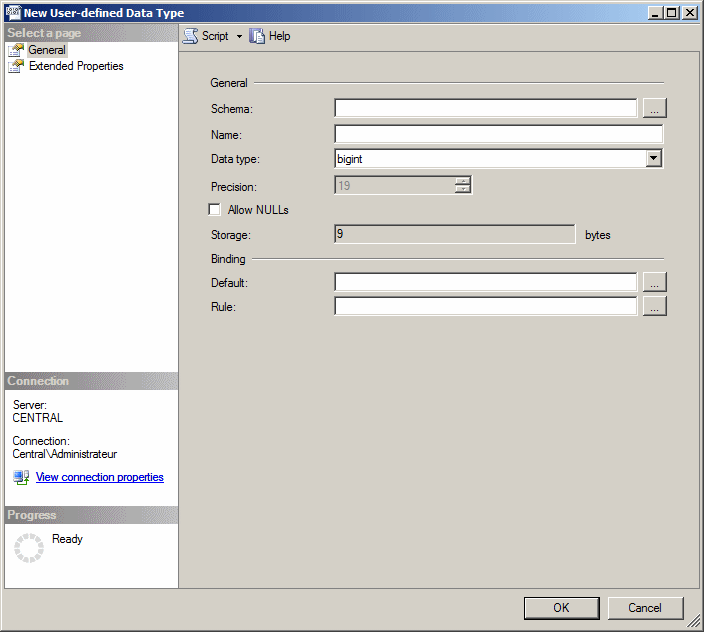Expand the Data type dropdown arrow

pyautogui.click(x=654, y=158)
